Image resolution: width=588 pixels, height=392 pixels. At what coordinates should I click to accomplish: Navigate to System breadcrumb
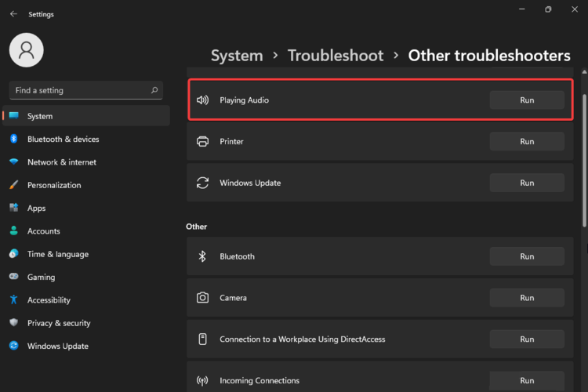click(237, 56)
